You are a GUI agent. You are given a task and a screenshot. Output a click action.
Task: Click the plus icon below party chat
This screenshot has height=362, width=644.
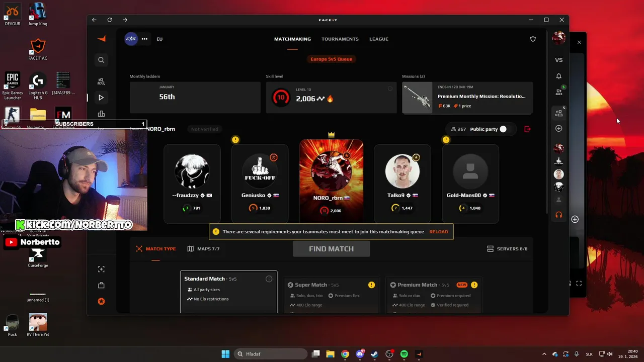(558, 129)
